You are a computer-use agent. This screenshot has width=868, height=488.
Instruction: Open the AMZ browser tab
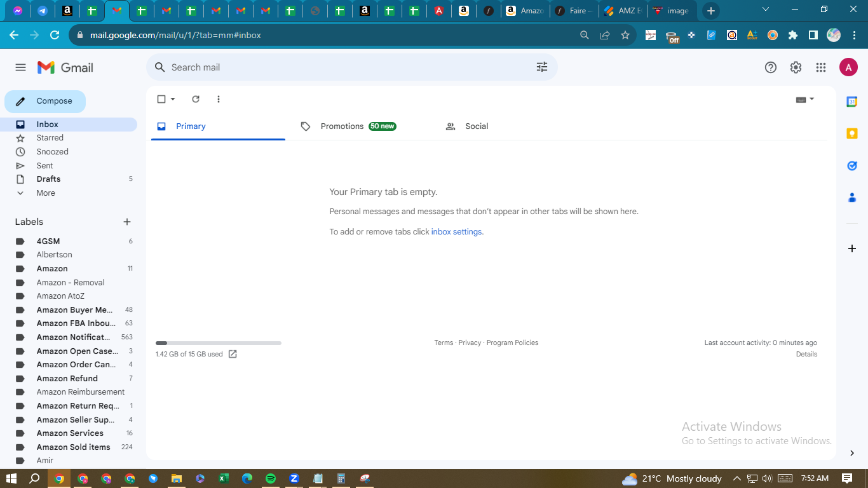click(623, 11)
